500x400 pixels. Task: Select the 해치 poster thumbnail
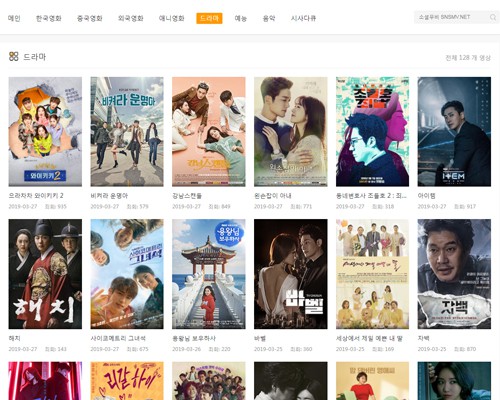(45, 274)
